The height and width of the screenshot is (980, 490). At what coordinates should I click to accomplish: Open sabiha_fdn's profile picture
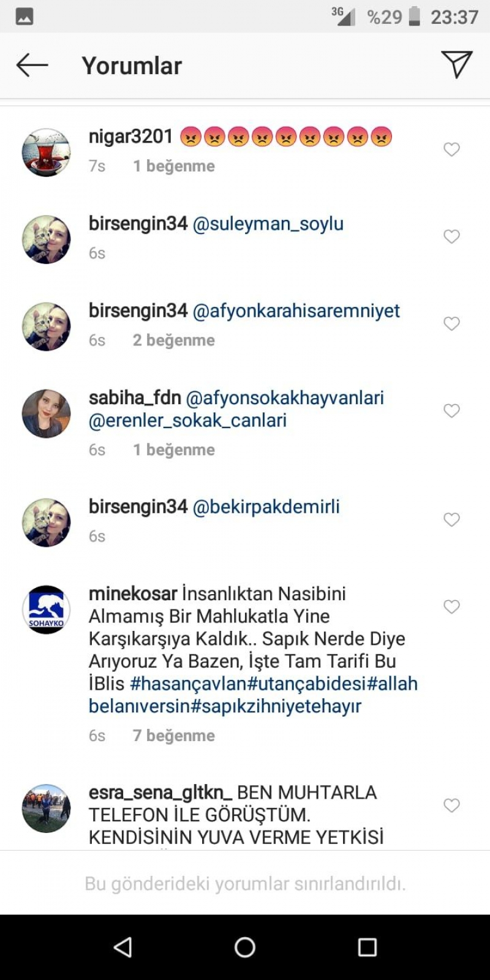point(47,413)
